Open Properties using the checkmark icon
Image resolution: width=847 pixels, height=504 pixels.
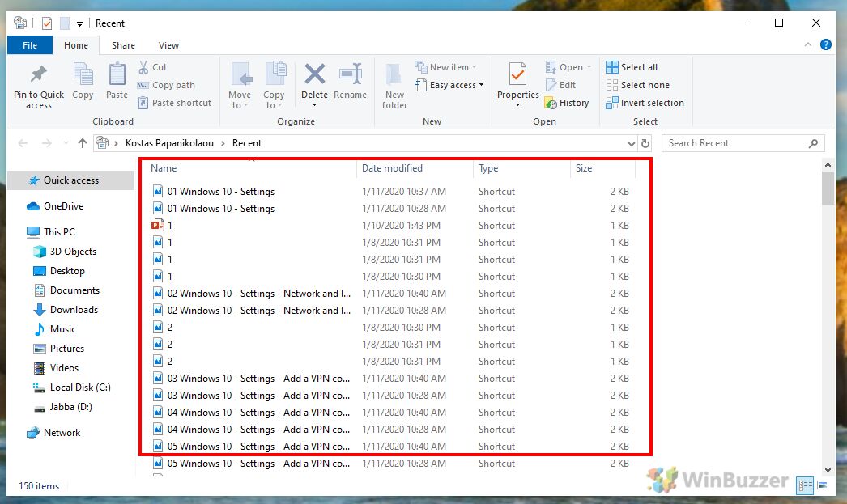click(517, 75)
